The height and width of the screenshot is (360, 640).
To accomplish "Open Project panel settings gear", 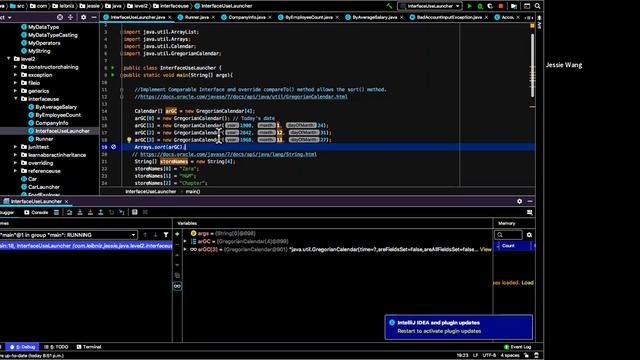I will tap(83, 17).
